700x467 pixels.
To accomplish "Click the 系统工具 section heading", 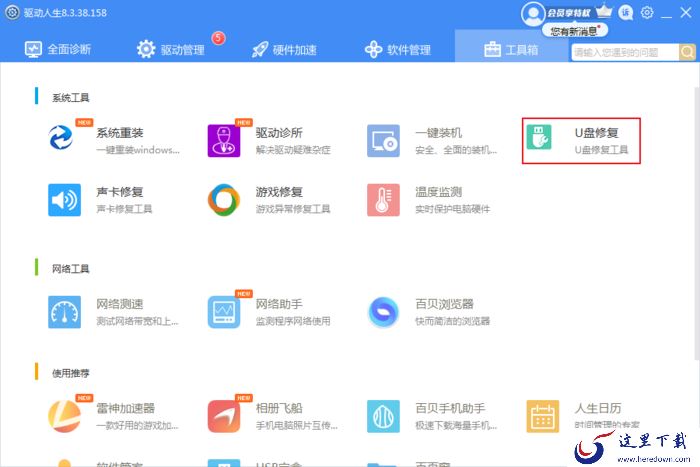I will click(x=71, y=97).
